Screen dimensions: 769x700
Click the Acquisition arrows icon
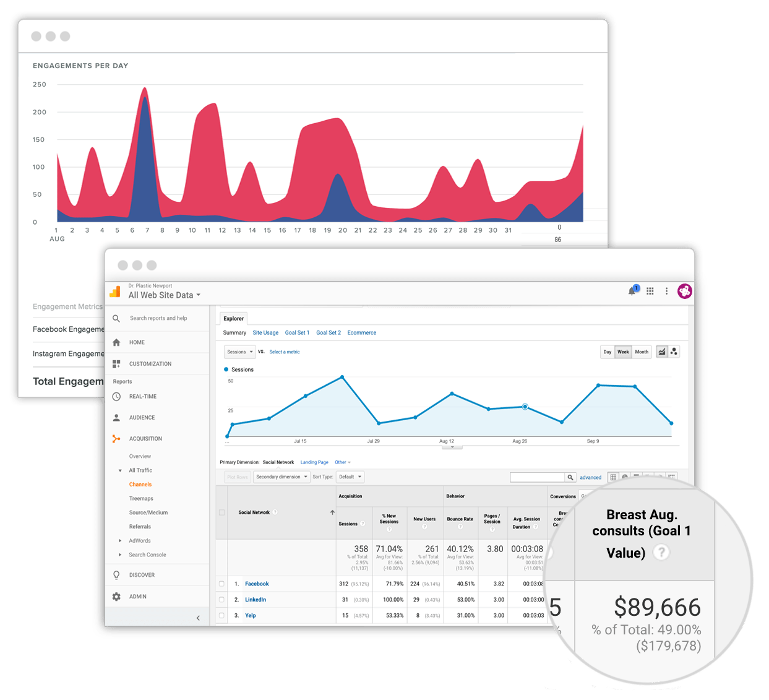tap(116, 439)
